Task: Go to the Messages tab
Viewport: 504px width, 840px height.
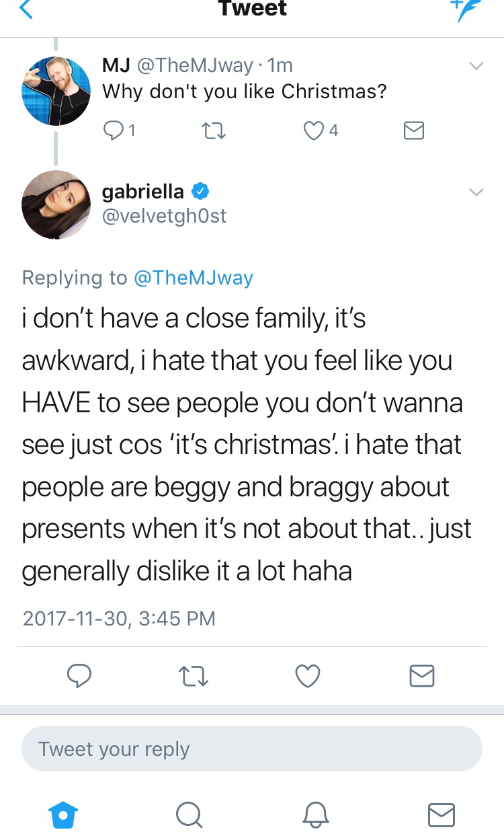Action: click(441, 814)
